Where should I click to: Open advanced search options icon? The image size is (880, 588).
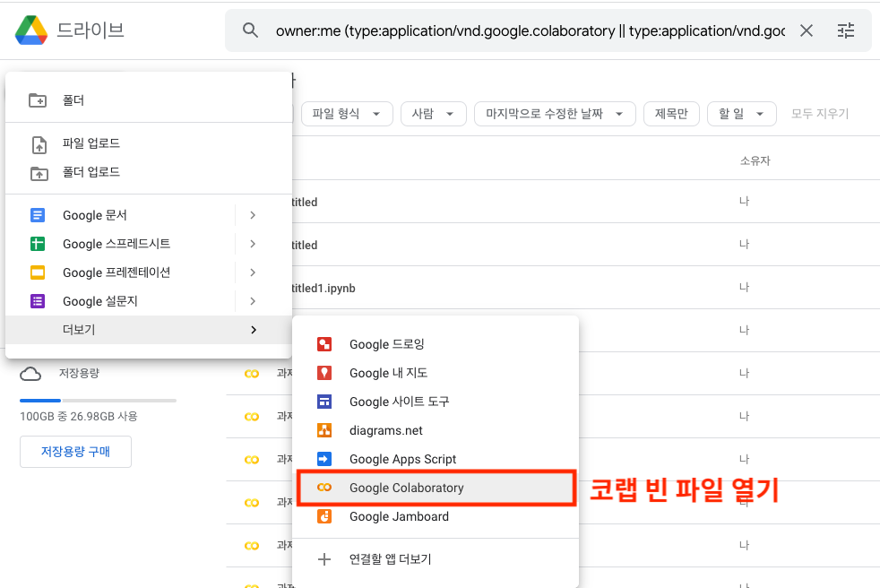[846, 30]
